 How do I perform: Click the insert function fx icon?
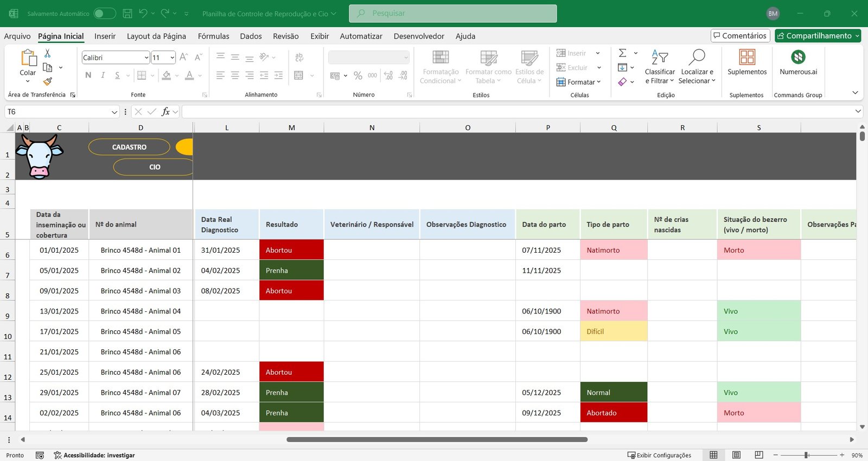click(x=165, y=112)
